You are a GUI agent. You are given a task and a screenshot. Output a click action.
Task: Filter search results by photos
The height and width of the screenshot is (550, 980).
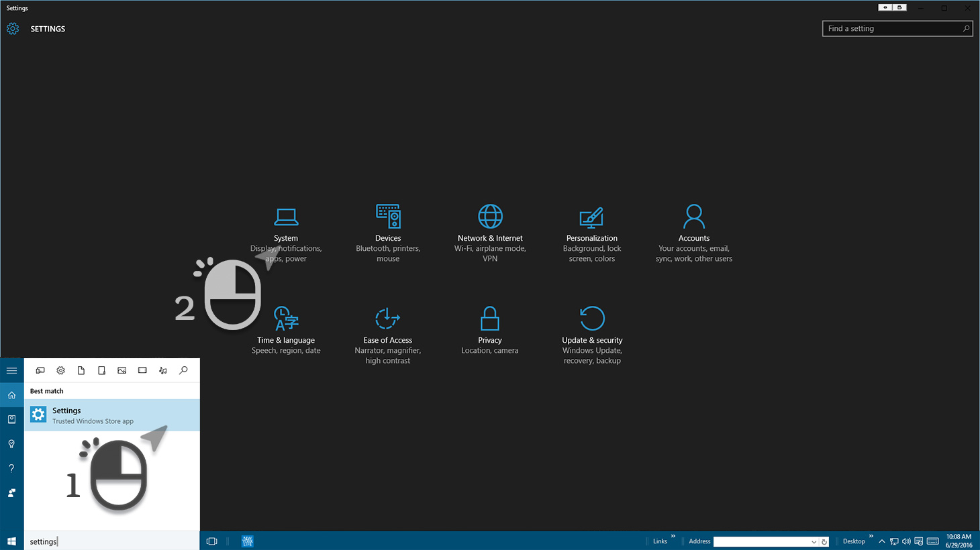point(122,370)
